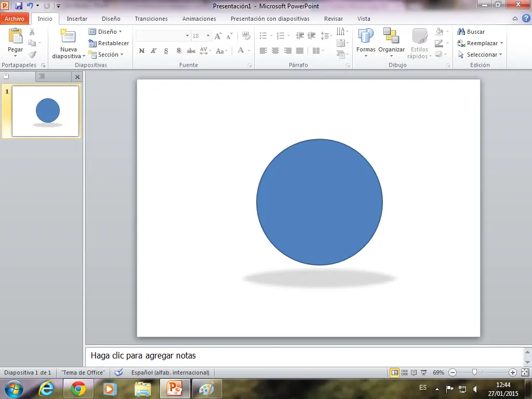Justify text in Párrafo group

[300, 51]
